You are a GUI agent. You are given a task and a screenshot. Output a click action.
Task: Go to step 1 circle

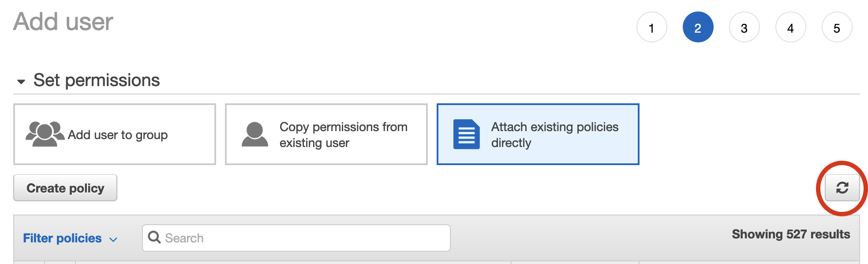[651, 27]
